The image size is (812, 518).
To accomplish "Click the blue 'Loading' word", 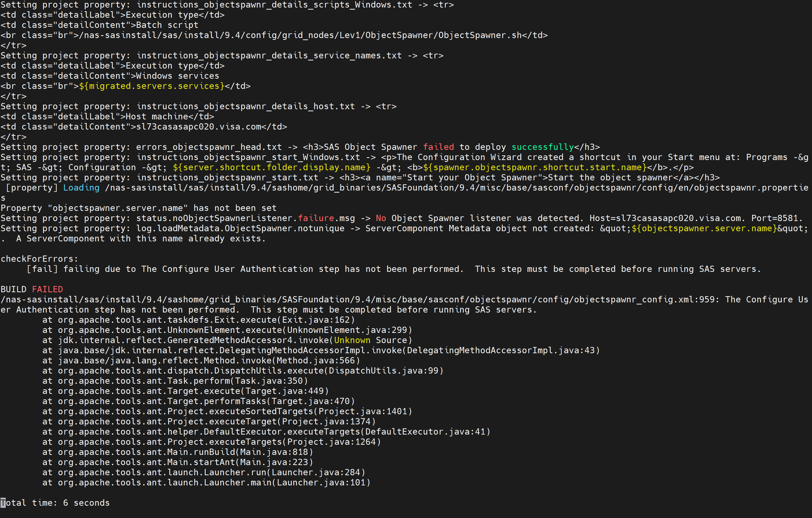I will [81, 188].
